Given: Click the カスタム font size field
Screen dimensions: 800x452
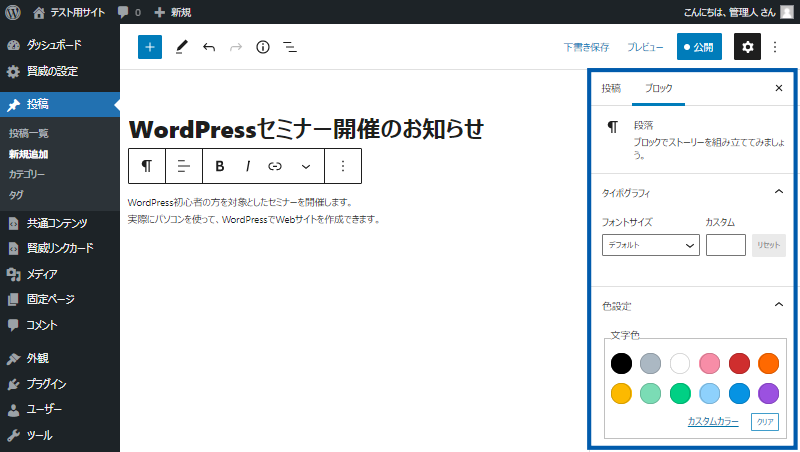Looking at the screenshot, I should 726,245.
